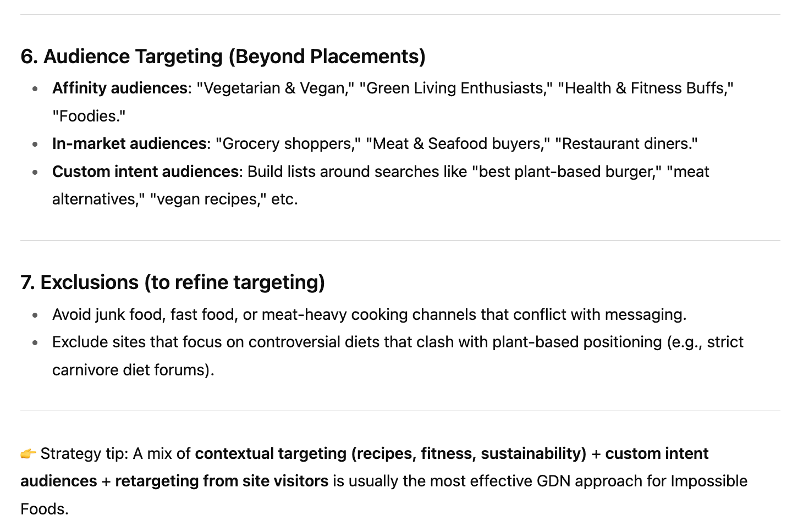Click the pointing hand emoji before Strategy tip

(28, 454)
